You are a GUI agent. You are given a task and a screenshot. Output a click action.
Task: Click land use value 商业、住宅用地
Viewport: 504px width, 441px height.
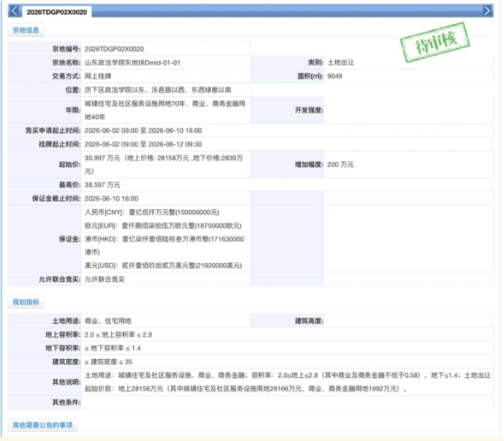click(108, 321)
